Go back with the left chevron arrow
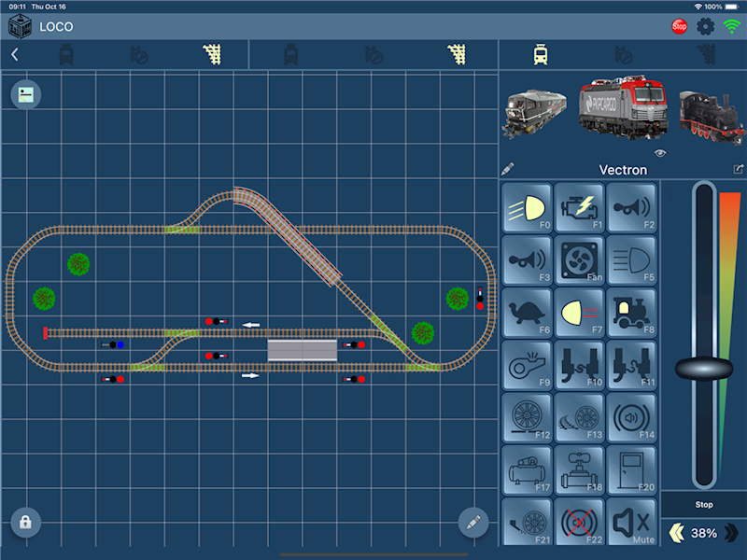This screenshot has width=747, height=560. [x=15, y=54]
